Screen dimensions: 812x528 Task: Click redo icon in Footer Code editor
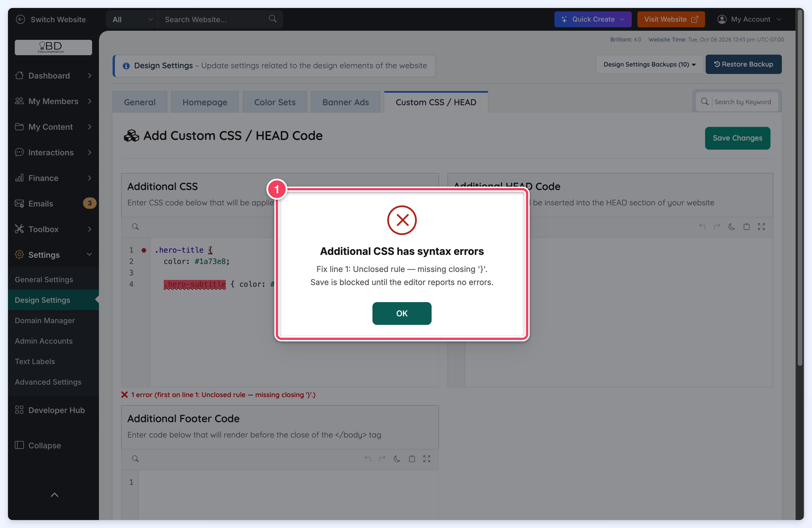[x=382, y=458]
